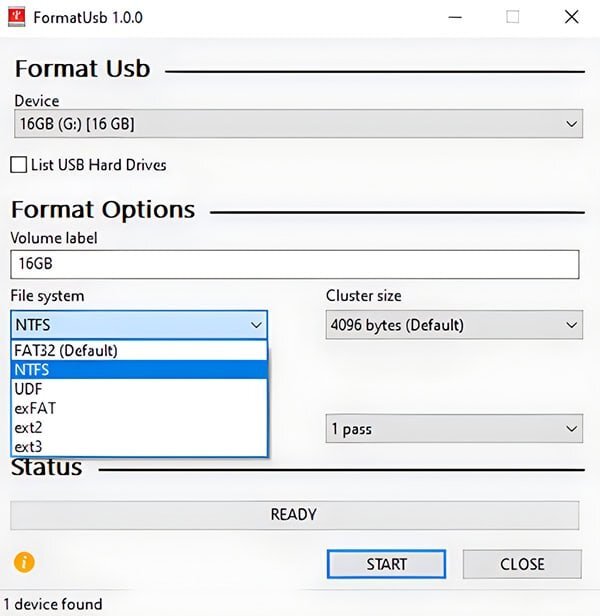Close the window with the X icon
The image size is (600, 616).
click(x=571, y=17)
